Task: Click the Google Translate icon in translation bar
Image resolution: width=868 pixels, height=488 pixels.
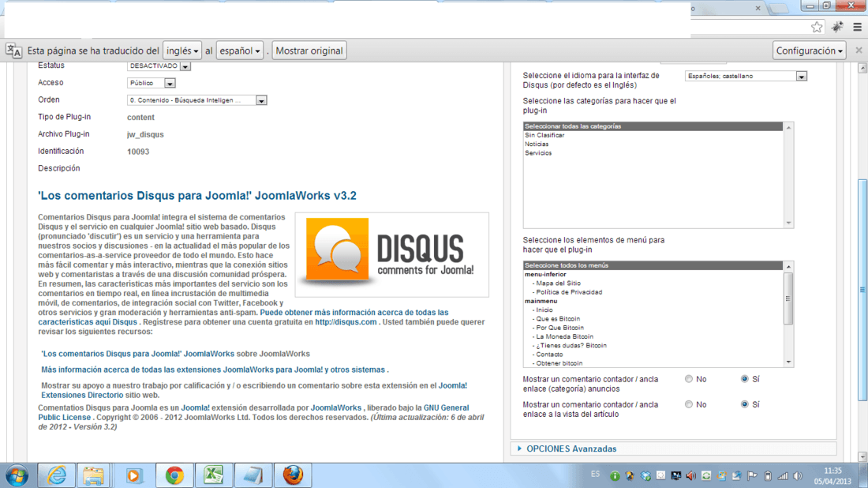Action: click(x=14, y=51)
